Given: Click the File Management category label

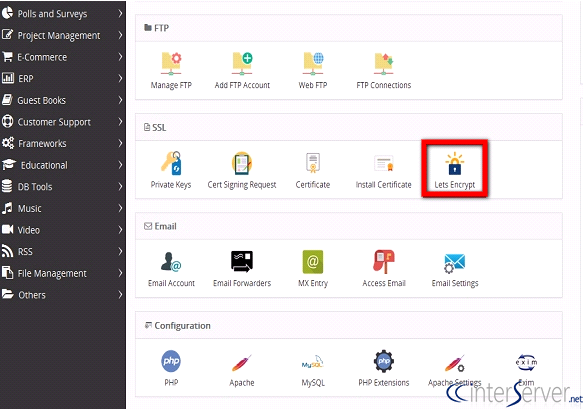Looking at the screenshot, I should click(52, 273).
